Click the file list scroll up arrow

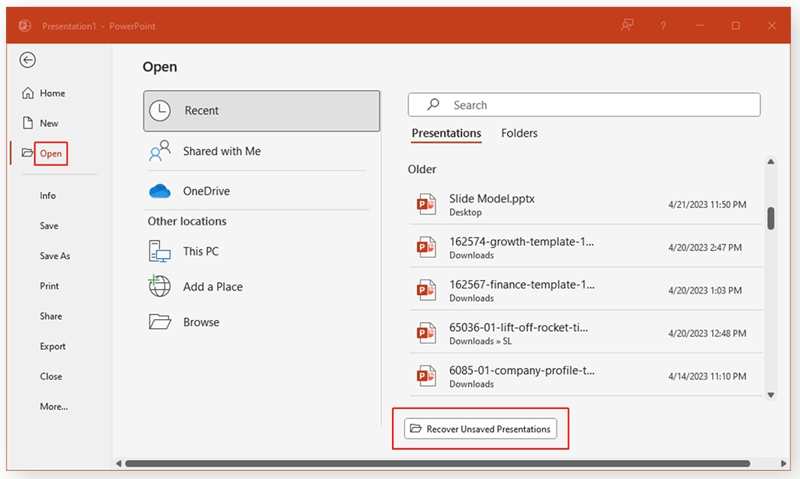click(770, 162)
